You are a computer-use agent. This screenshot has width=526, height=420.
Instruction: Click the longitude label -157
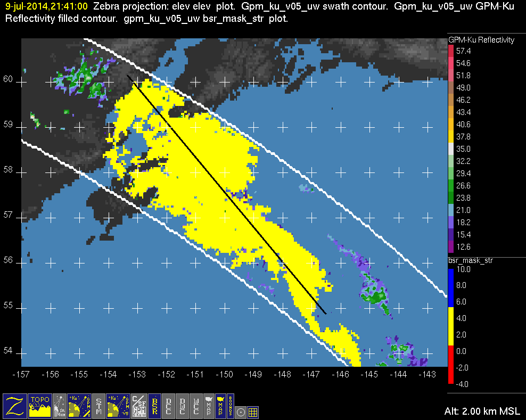(21, 374)
